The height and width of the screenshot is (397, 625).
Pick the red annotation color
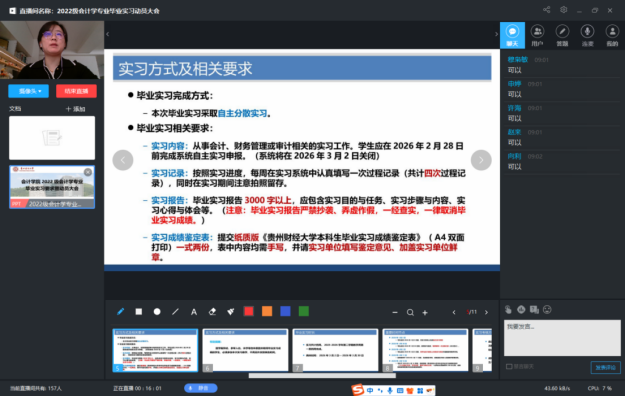pos(249,311)
